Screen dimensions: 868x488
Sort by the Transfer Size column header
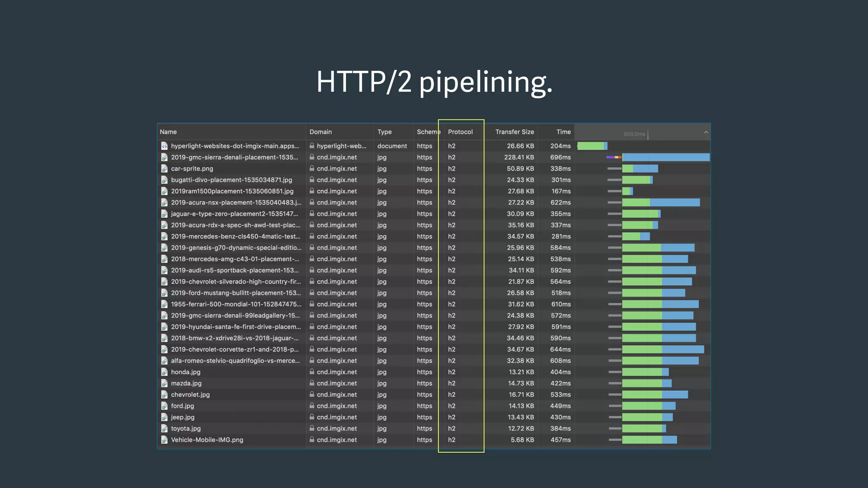[514, 132]
